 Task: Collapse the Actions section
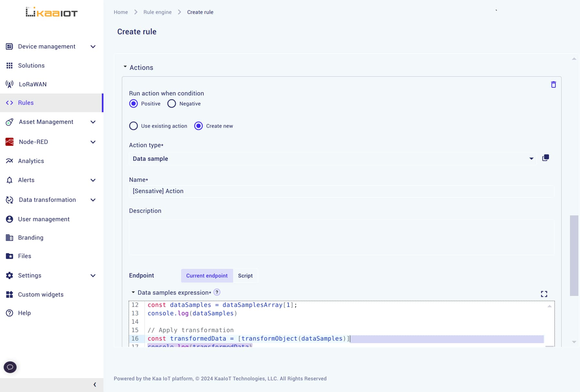pyautogui.click(x=125, y=67)
